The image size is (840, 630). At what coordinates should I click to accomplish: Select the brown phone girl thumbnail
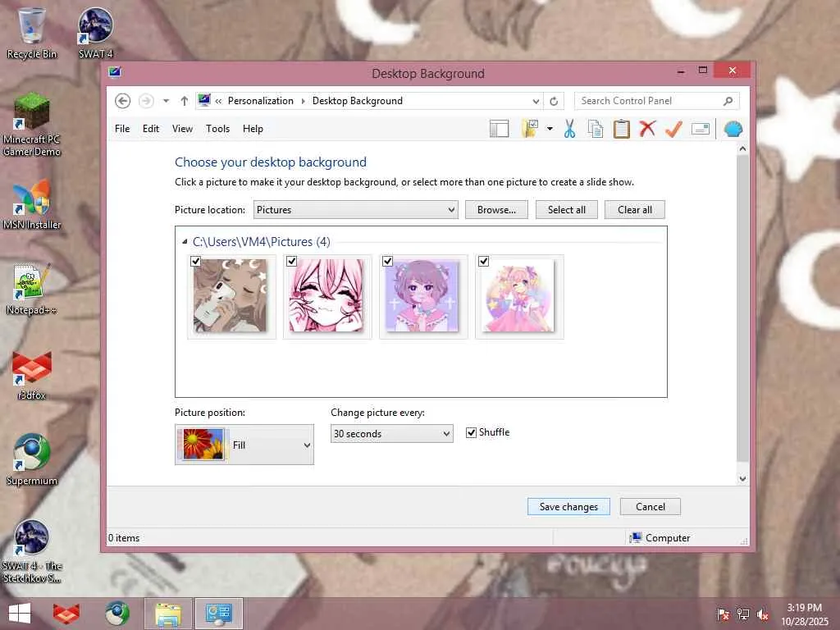[x=231, y=295]
